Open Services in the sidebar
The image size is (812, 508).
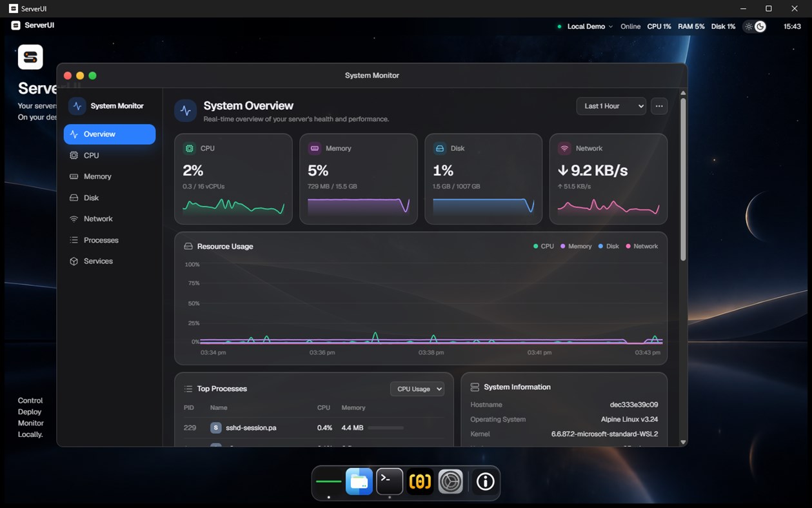pos(110,261)
